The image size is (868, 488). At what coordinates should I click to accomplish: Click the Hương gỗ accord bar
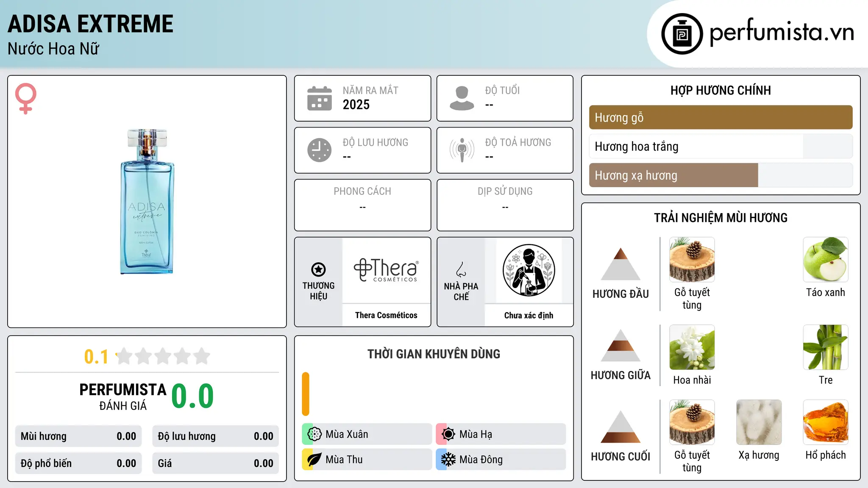click(721, 117)
